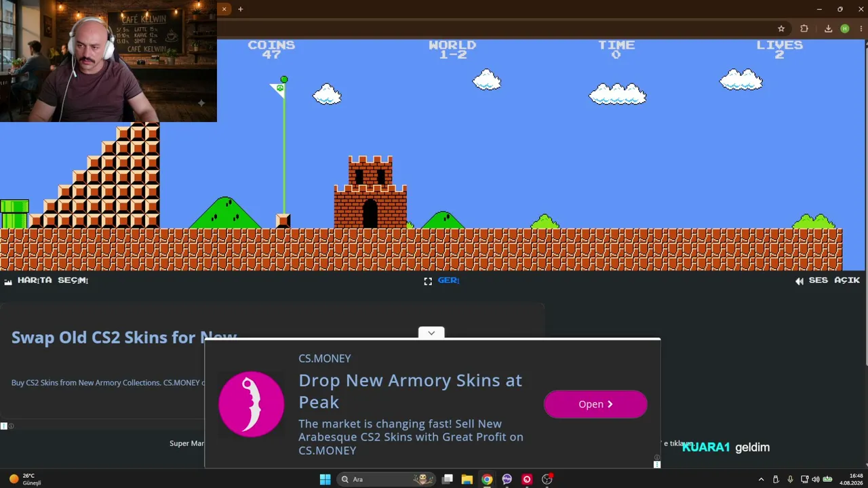Click the TIME 0 counter
868x488 pixels.
pyautogui.click(x=616, y=49)
